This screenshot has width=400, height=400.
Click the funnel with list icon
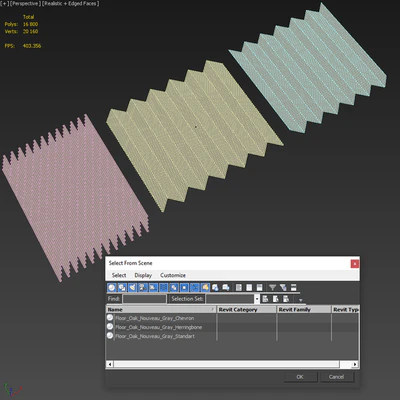pos(283,287)
